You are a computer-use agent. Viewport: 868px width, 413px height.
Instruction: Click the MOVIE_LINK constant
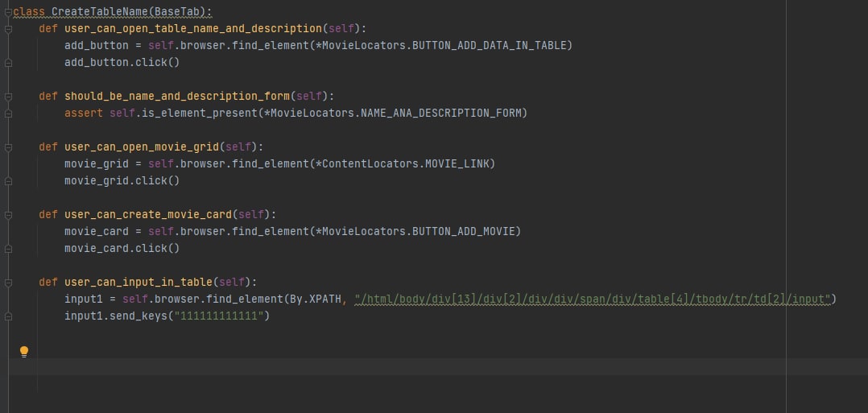pyautogui.click(x=457, y=164)
